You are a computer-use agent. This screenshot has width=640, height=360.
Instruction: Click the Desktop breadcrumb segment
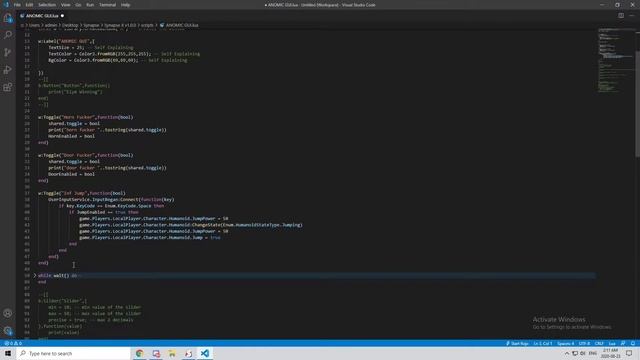(x=70, y=25)
